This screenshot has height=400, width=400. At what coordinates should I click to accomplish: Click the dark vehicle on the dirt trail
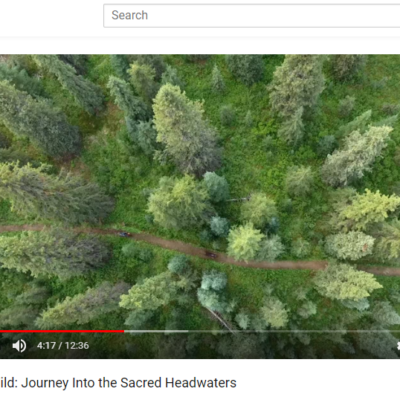(211, 255)
